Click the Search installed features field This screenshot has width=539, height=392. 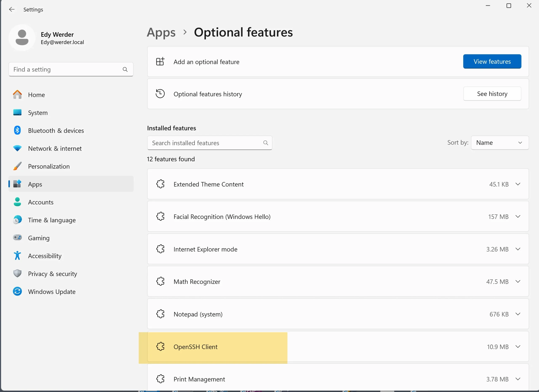click(205, 143)
